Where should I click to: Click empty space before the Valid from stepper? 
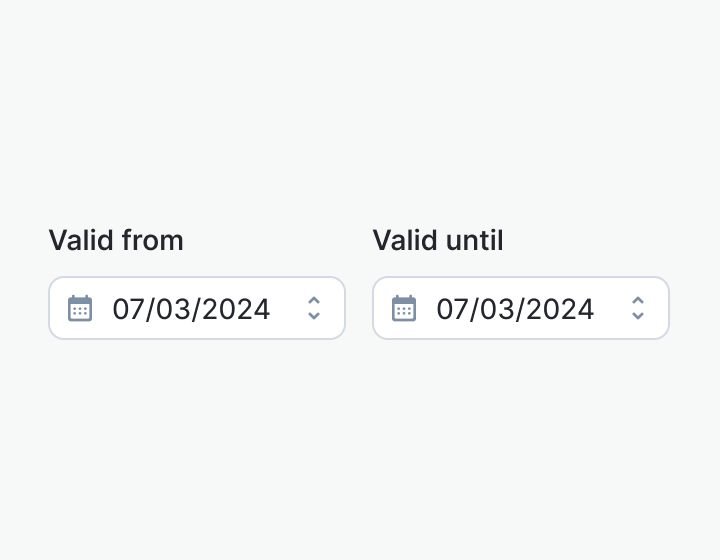pyautogui.click(x=286, y=308)
